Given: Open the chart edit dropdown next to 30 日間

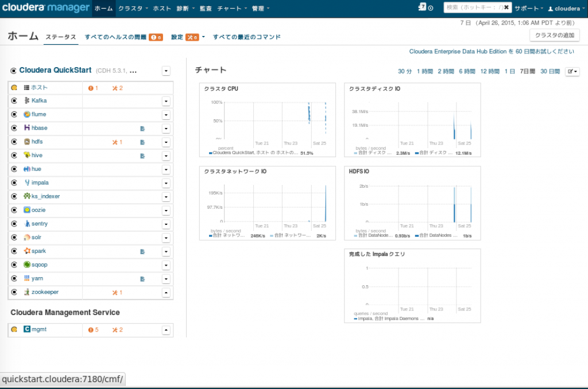Looking at the screenshot, I should point(572,71).
